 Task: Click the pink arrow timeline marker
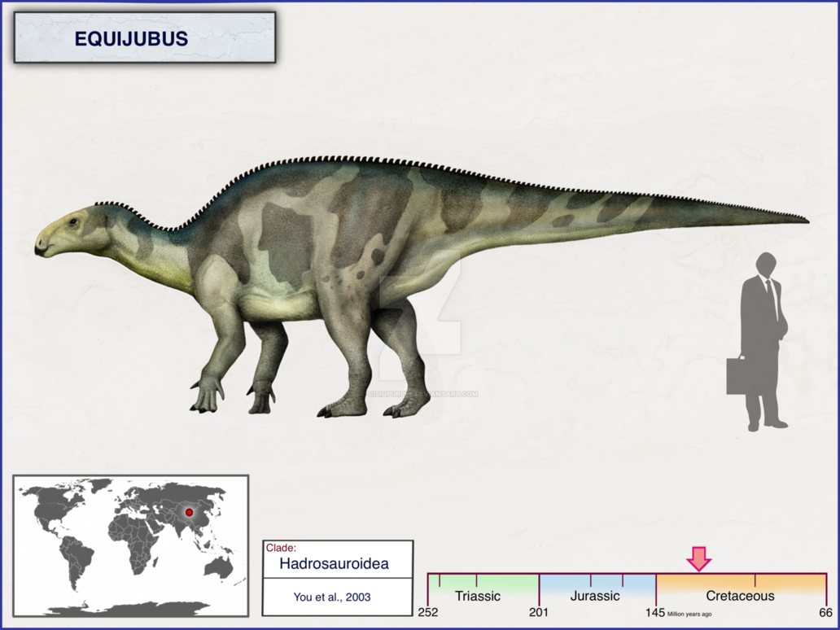[699, 558]
